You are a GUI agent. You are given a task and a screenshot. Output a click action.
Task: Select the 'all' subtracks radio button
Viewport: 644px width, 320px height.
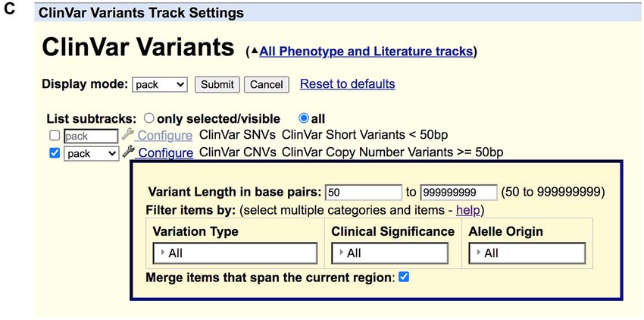[x=304, y=118]
